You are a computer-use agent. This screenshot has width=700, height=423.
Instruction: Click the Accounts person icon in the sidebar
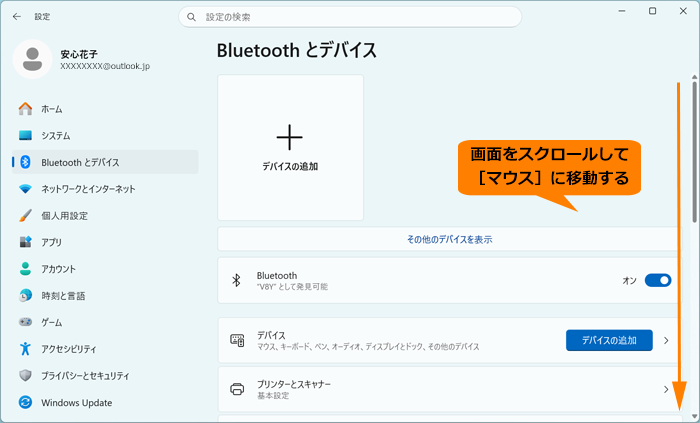[x=25, y=269]
